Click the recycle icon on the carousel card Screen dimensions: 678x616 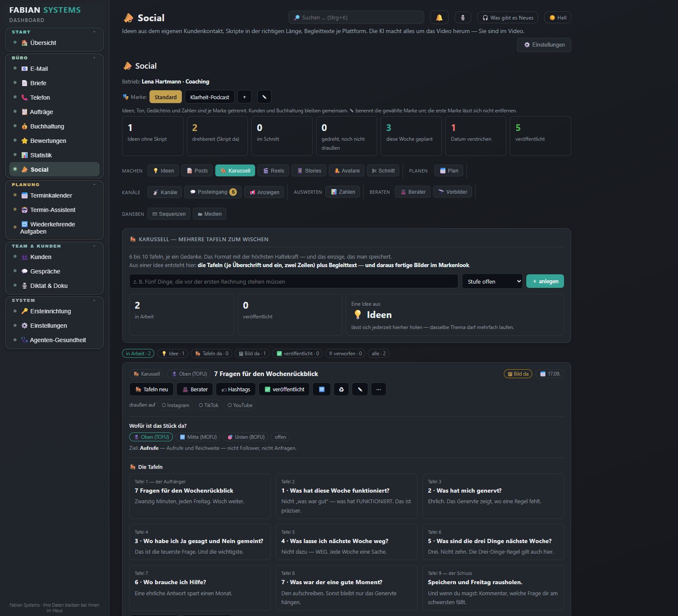tap(341, 389)
